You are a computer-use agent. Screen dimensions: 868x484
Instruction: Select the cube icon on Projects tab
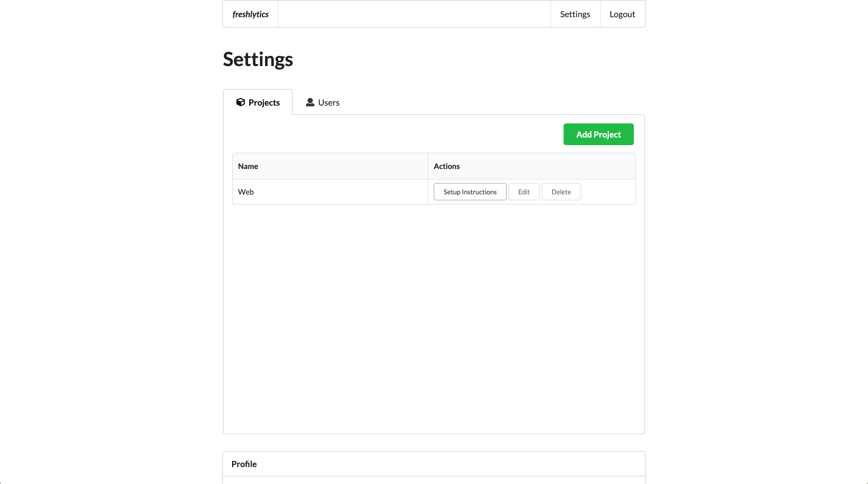[x=240, y=102]
